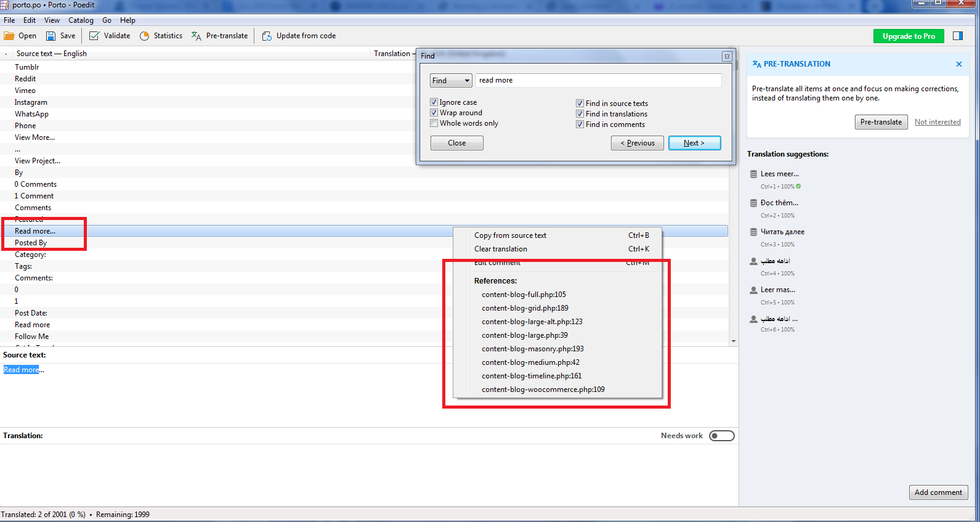Open reference content-blog-grid.php:189

click(525, 308)
